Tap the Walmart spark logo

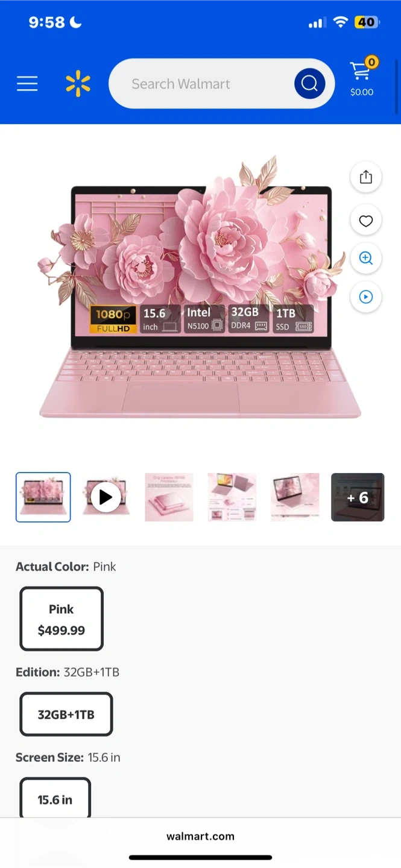pyautogui.click(x=78, y=84)
